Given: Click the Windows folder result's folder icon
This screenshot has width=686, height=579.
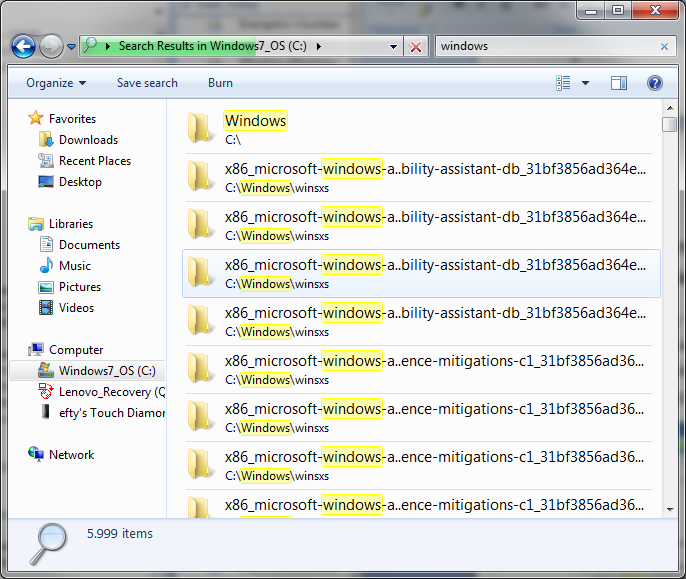Looking at the screenshot, I should pyautogui.click(x=200, y=128).
